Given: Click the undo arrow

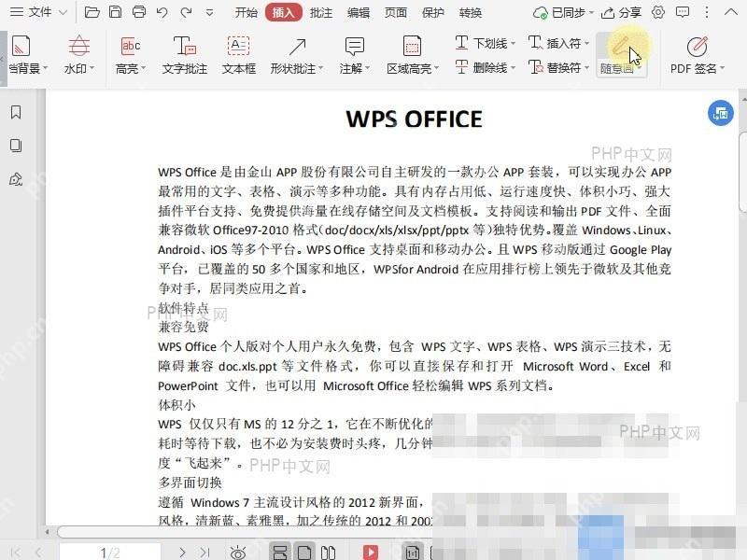Looking at the screenshot, I should click(x=162, y=12).
